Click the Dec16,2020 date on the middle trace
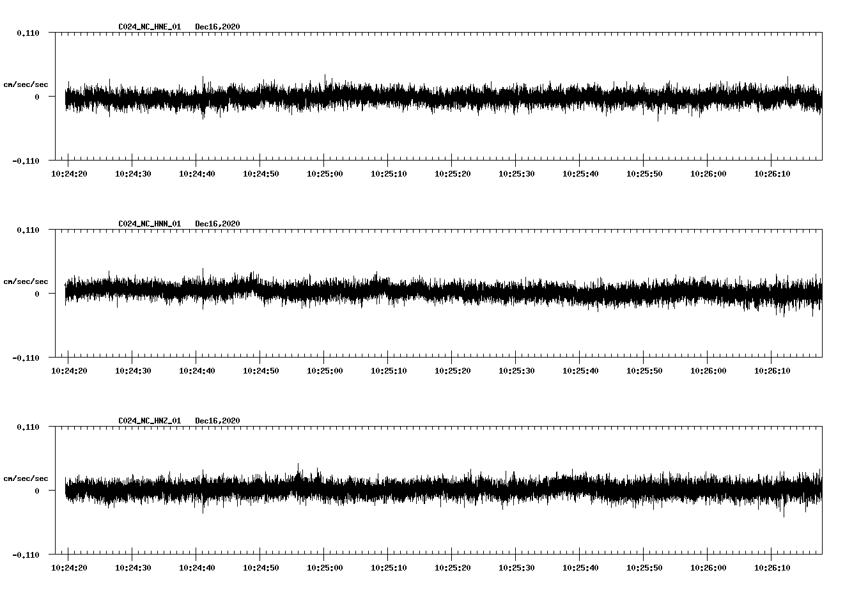 point(218,223)
